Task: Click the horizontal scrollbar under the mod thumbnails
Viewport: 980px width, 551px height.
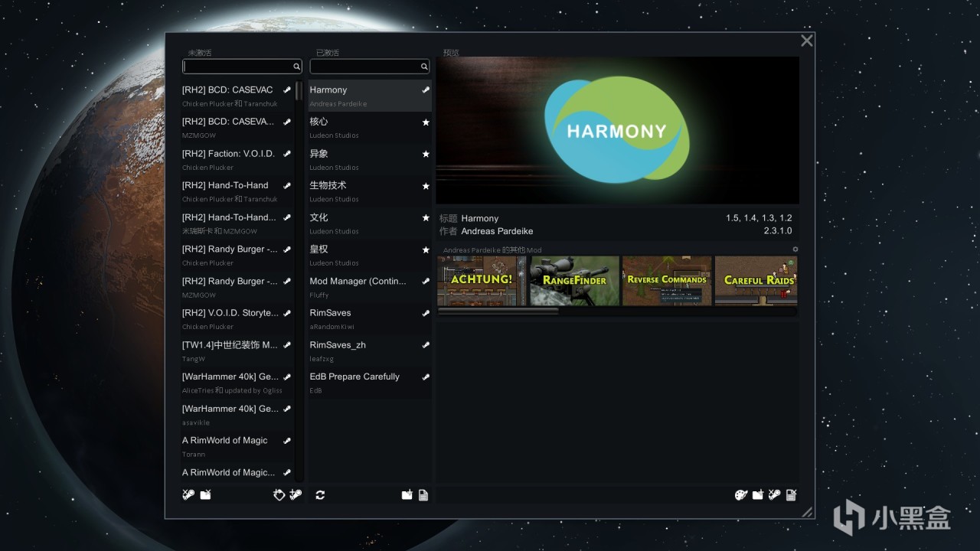Action: point(498,311)
